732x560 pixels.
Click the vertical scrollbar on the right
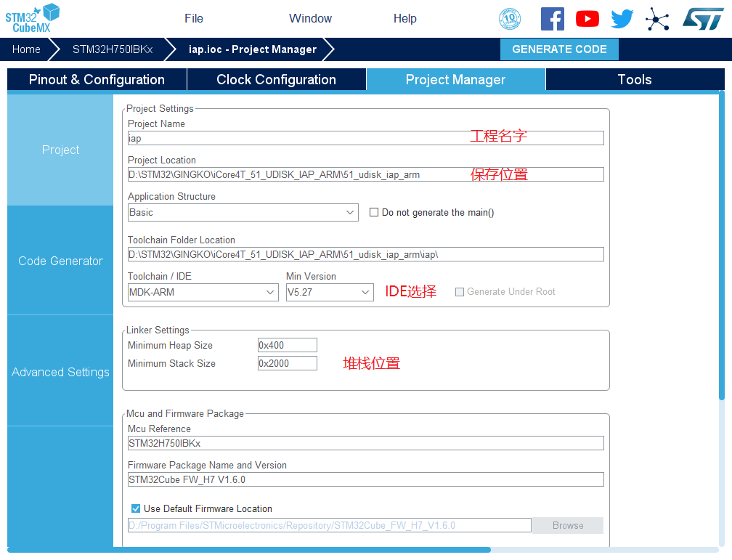(x=721, y=247)
